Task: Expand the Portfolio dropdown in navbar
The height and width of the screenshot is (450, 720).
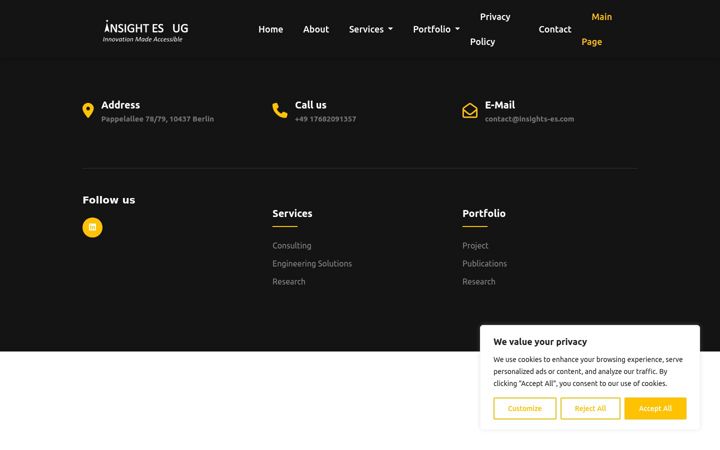Action: click(436, 29)
